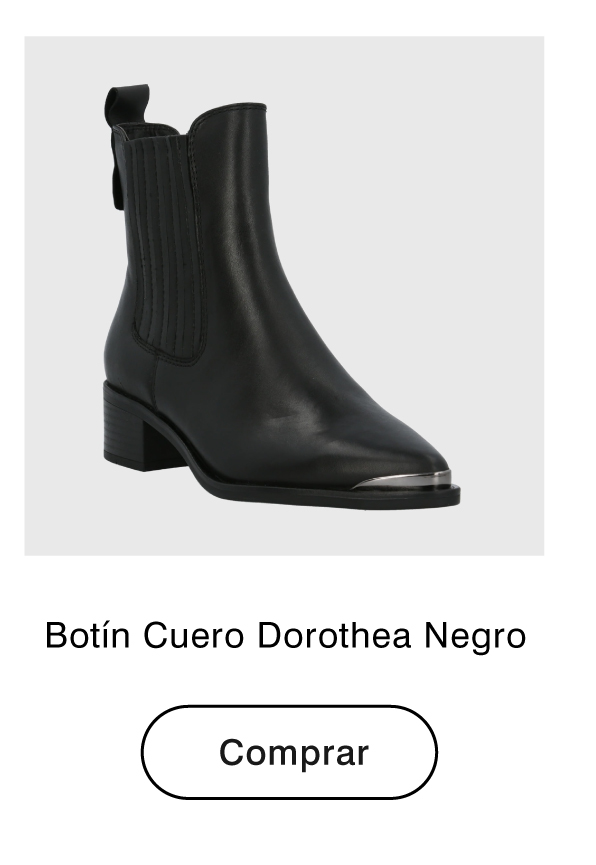Image resolution: width=596 pixels, height=865 pixels.
Task: Open the Botín Cuero Dorothea Negro title link
Action: coord(285,635)
